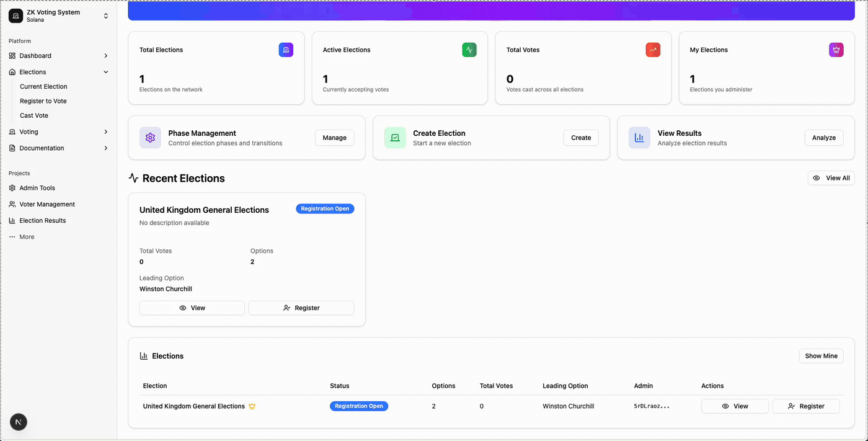Click the View Results bar chart icon
Image resolution: width=868 pixels, height=441 pixels.
[x=639, y=138]
